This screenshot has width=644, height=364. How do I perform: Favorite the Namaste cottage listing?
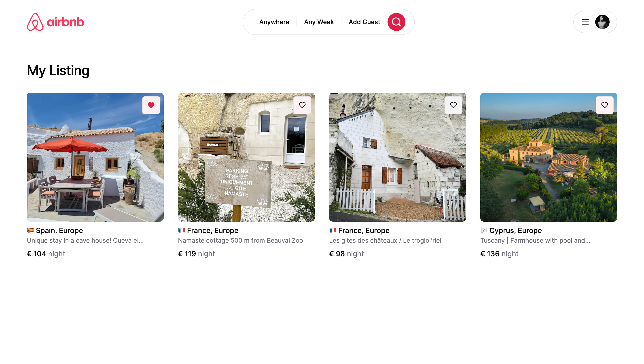click(302, 105)
